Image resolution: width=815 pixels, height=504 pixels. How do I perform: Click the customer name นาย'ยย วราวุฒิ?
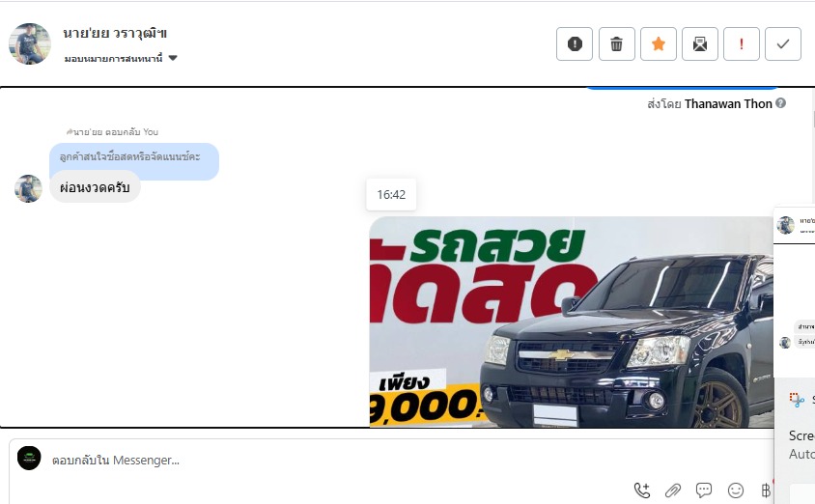pos(114,33)
